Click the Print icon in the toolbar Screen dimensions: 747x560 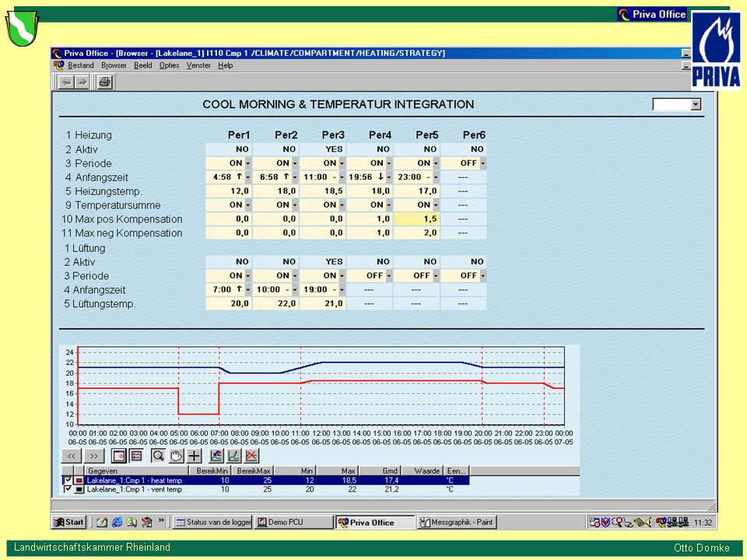(x=104, y=82)
